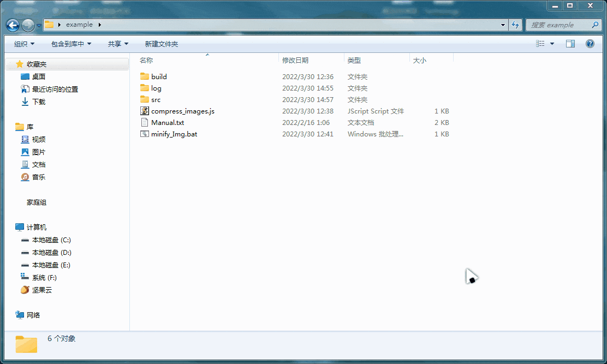Viewport: 607px width, 364px height.
Task: Select 家庭组 in the navigation pane
Action: pos(37,202)
